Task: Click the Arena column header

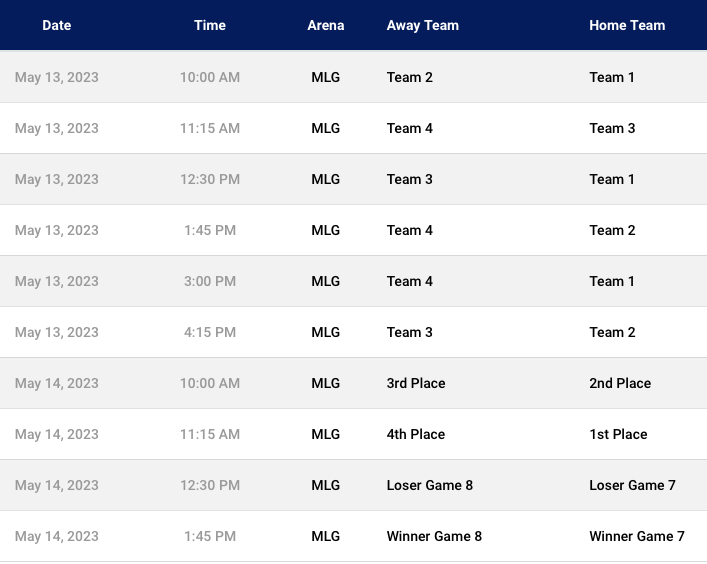Action: tap(326, 25)
